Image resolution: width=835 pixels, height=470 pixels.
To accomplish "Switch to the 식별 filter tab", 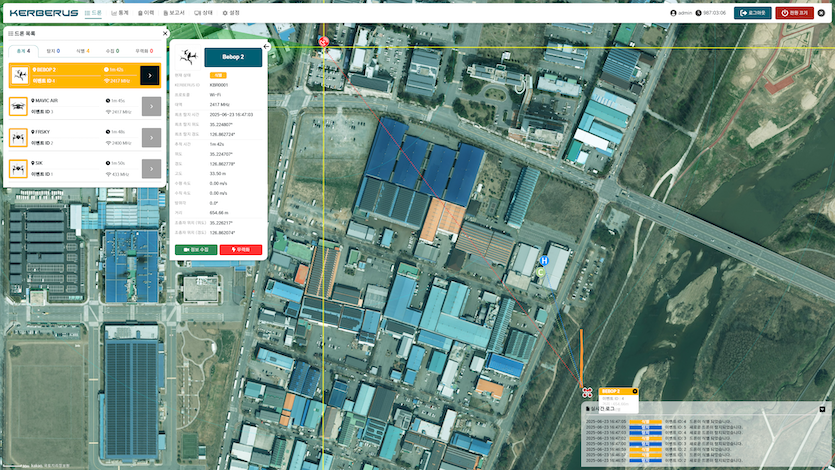I will point(86,50).
